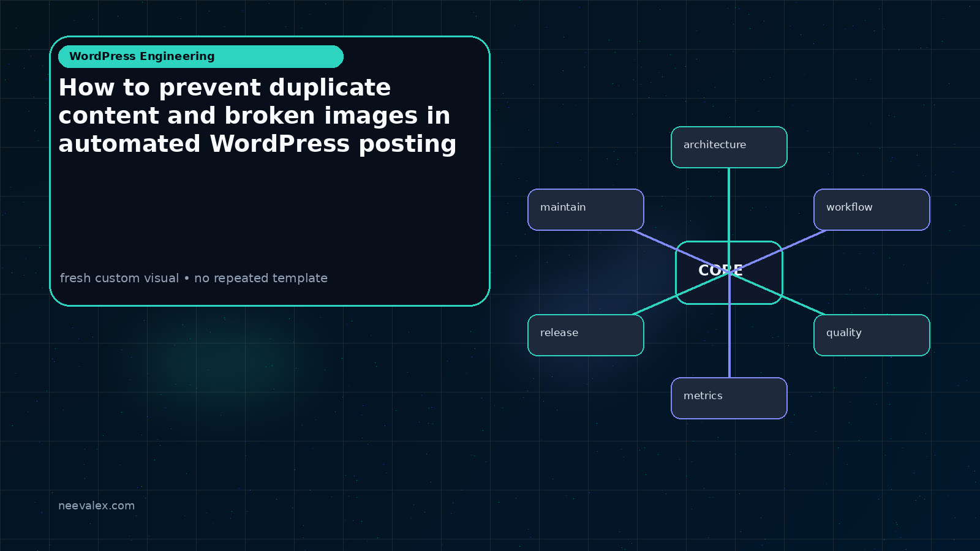Click the WordPress Engineering badge
Screen dimensions: 980x551
point(201,56)
